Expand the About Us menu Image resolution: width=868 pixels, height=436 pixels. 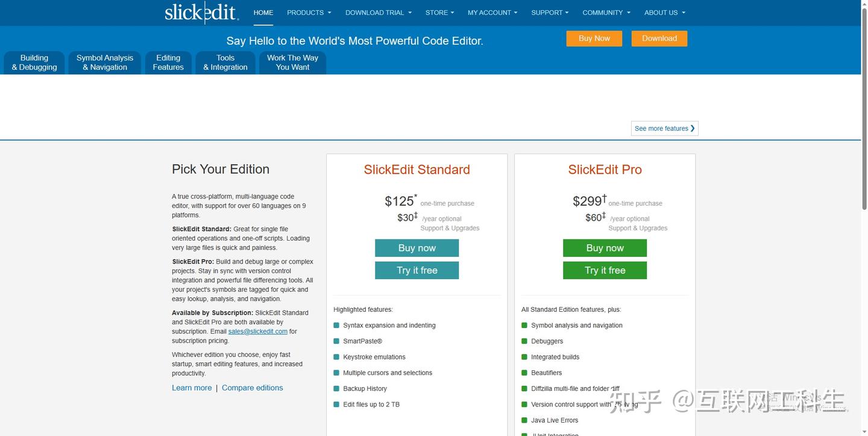(x=664, y=13)
